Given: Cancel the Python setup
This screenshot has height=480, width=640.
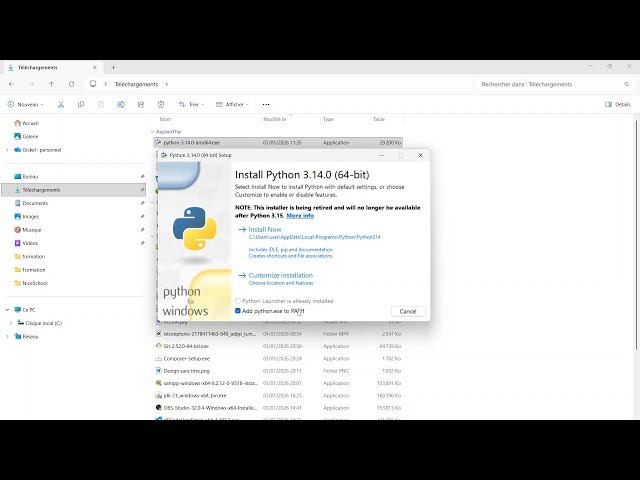Looking at the screenshot, I should pyautogui.click(x=408, y=311).
